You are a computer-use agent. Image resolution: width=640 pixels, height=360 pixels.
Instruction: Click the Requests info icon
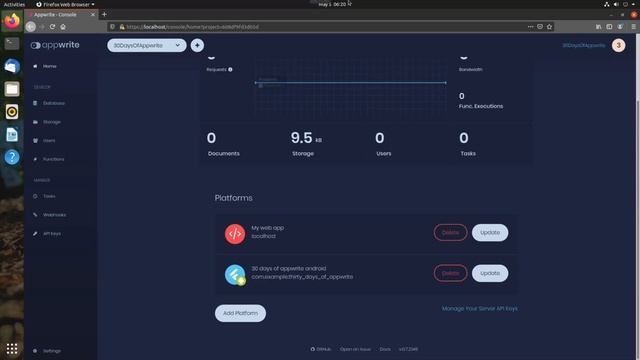[230, 69]
